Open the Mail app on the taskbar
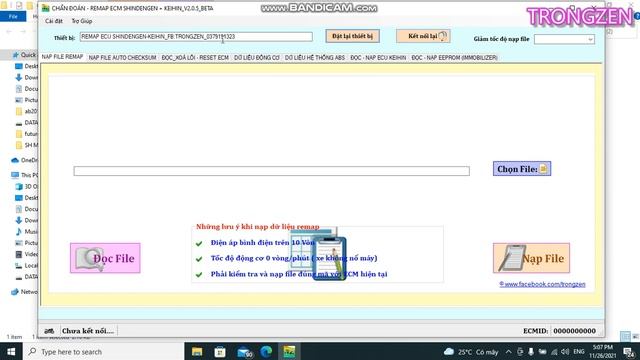The width and height of the screenshot is (640, 360). point(244,351)
